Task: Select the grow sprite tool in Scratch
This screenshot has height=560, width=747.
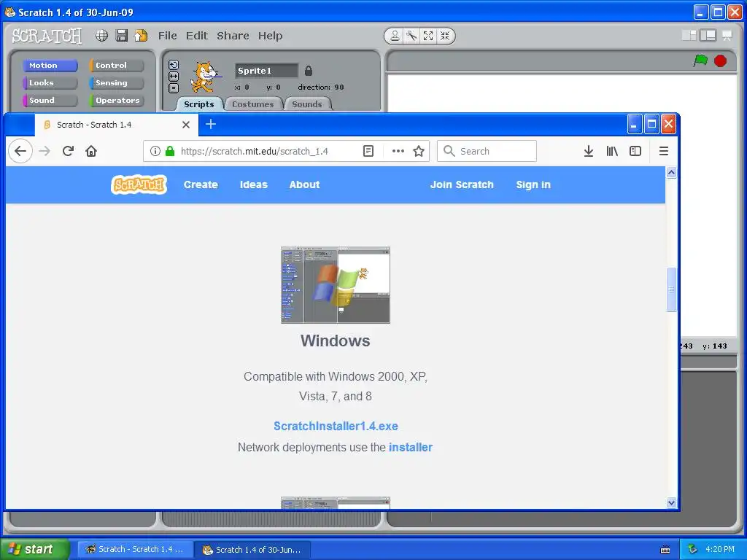Action: coord(428,36)
